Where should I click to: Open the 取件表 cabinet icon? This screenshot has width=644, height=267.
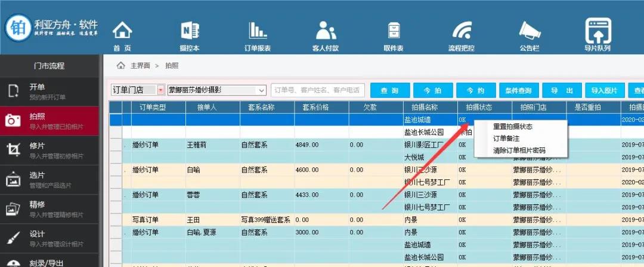pyautogui.click(x=394, y=30)
